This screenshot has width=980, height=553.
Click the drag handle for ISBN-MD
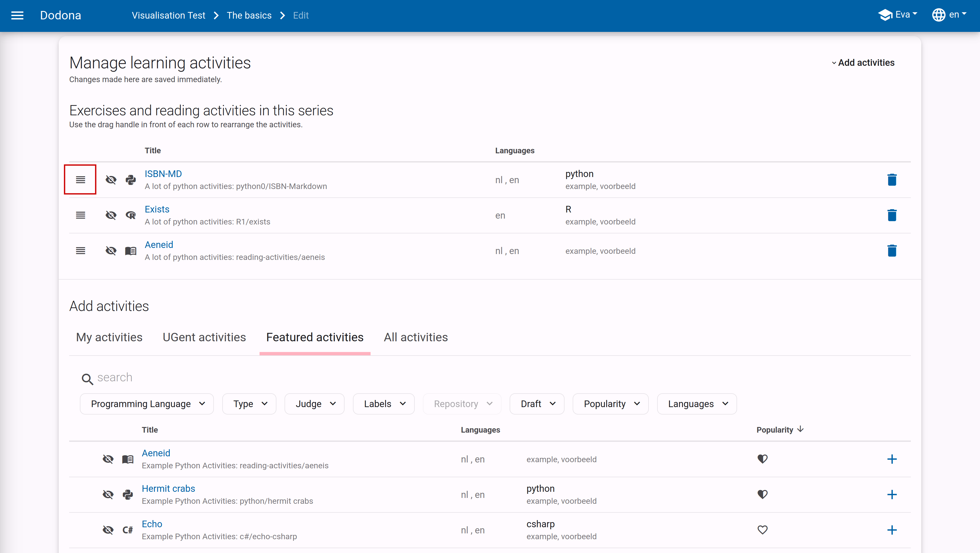pyautogui.click(x=80, y=180)
